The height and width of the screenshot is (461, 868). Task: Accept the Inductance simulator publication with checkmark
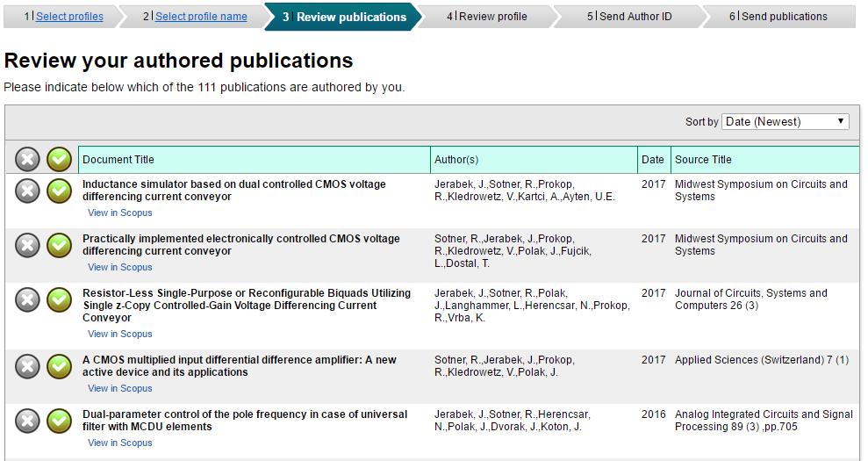[x=59, y=191]
